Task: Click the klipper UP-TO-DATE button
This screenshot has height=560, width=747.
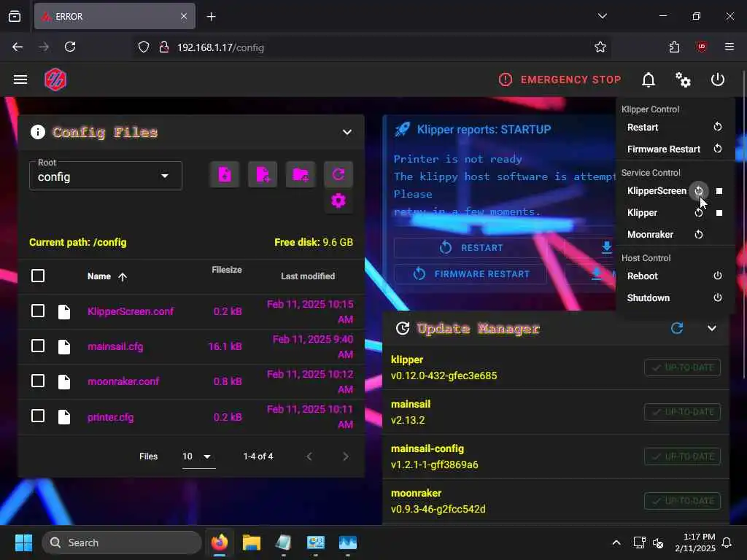Action: 682,367
